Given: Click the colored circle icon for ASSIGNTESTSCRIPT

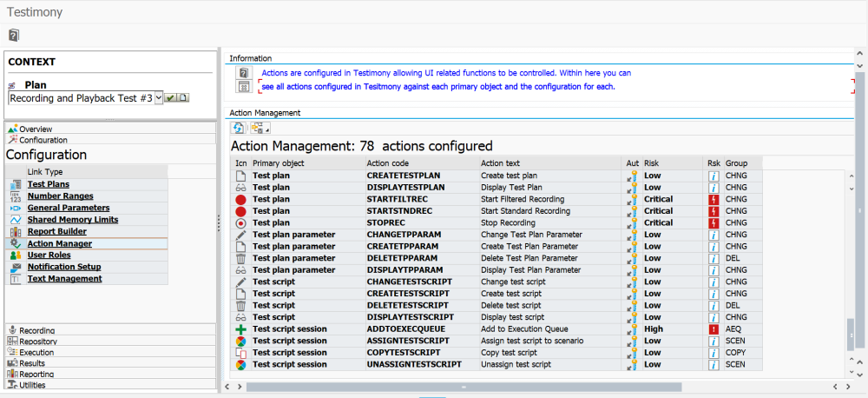Looking at the screenshot, I should click(240, 341).
